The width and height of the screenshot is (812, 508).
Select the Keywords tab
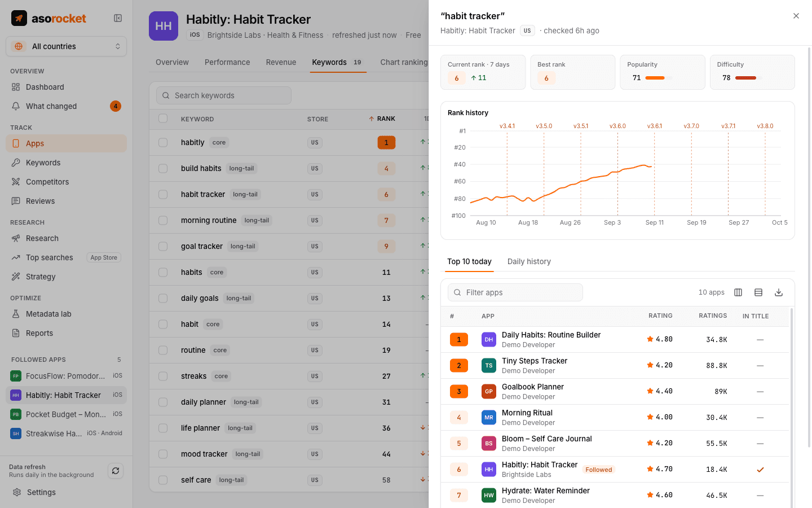pyautogui.click(x=338, y=62)
